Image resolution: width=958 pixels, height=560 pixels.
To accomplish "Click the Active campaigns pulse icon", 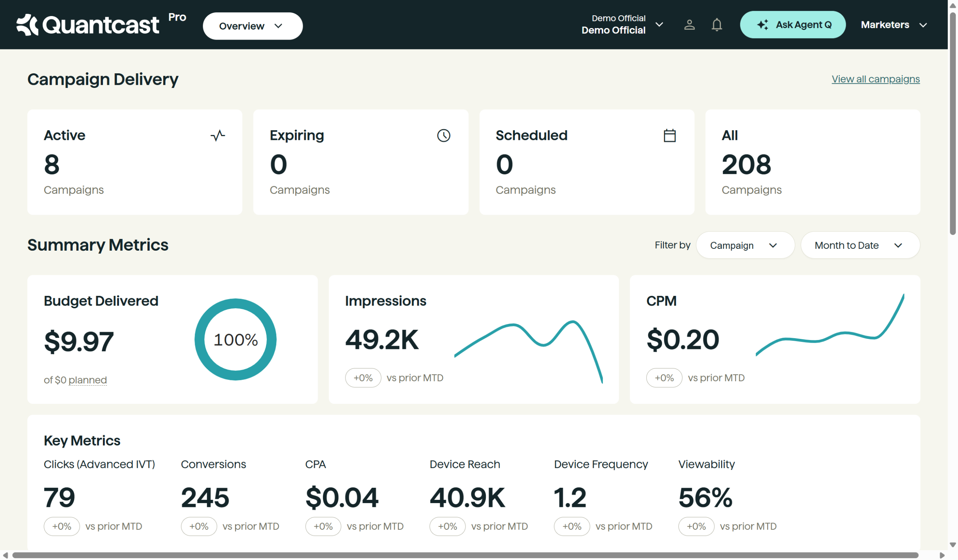I will (218, 136).
